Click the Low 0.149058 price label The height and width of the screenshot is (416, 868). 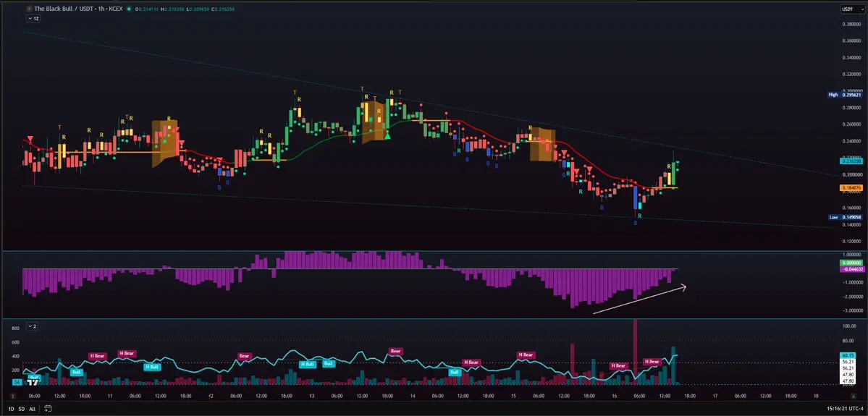point(845,217)
